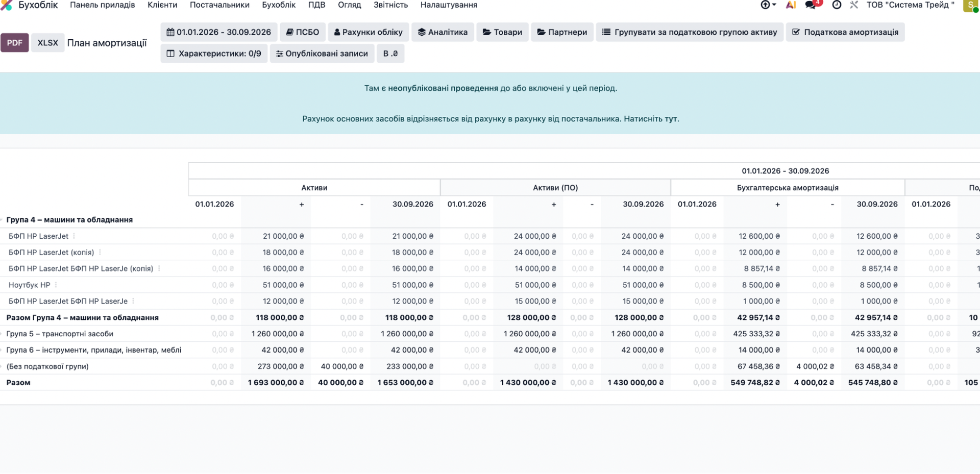Image resolution: width=980 pixels, height=474 pixels.
Task: Open the Товари filter dropdown
Action: [502, 32]
